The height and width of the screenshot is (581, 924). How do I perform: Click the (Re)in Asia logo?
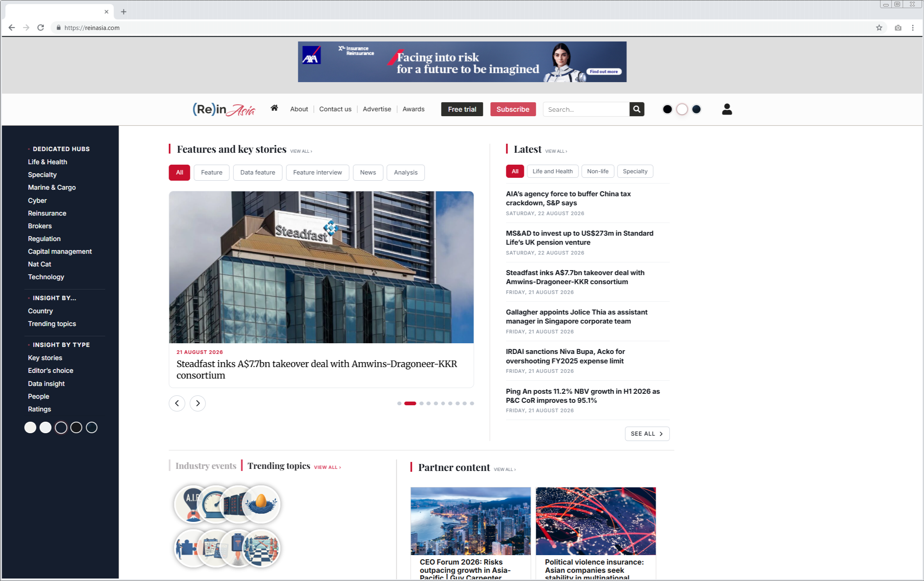pos(224,109)
